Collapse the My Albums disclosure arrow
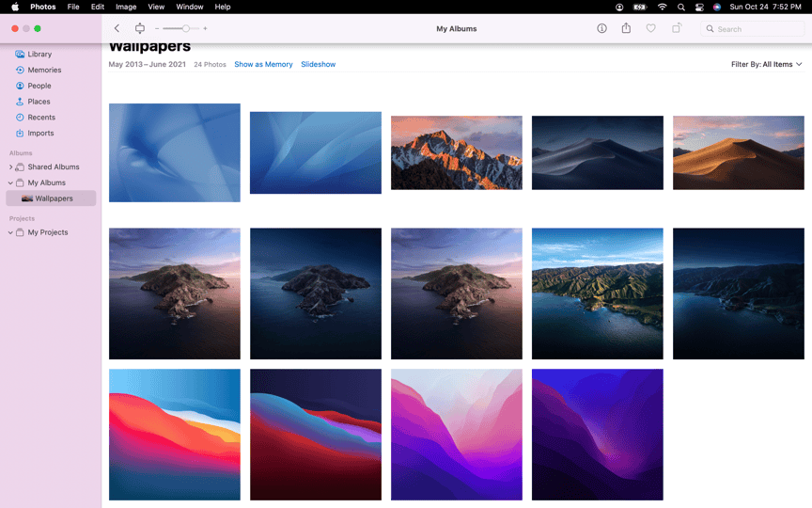This screenshot has height=508, width=812. [10, 183]
